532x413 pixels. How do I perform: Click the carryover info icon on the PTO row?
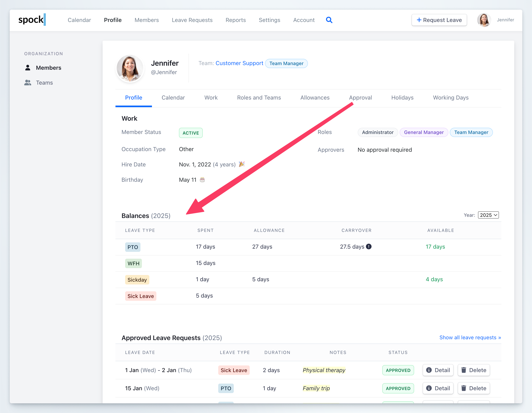(x=369, y=246)
